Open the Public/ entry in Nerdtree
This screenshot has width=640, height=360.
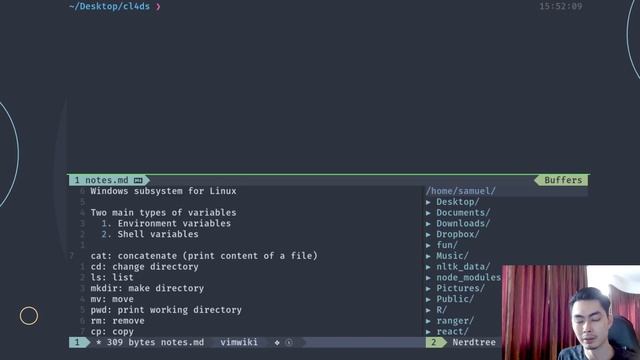tap(455, 299)
